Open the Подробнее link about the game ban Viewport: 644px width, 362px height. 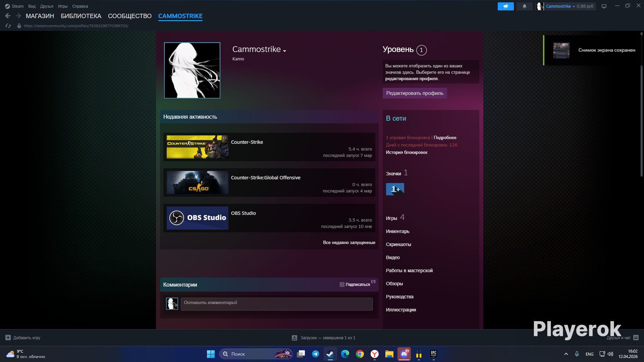tap(445, 138)
